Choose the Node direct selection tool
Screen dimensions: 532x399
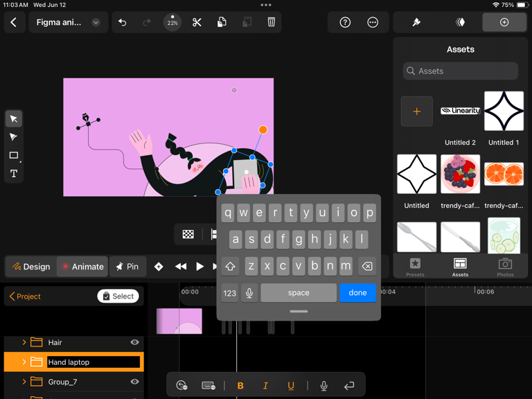coord(14,137)
